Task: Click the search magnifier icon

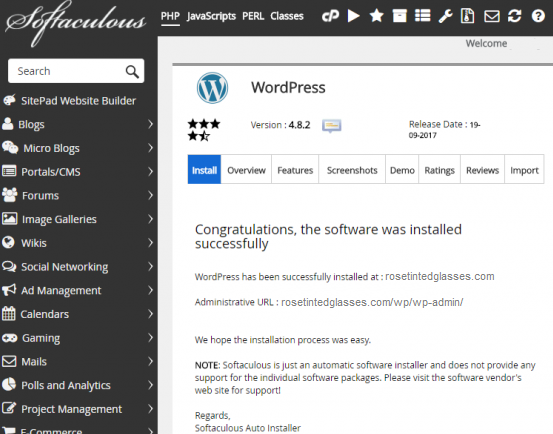Action: [132, 71]
